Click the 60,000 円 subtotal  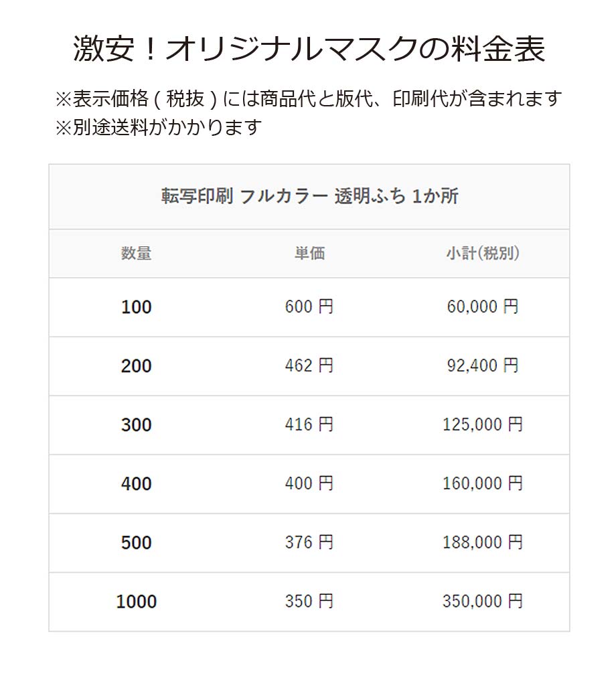(x=483, y=307)
